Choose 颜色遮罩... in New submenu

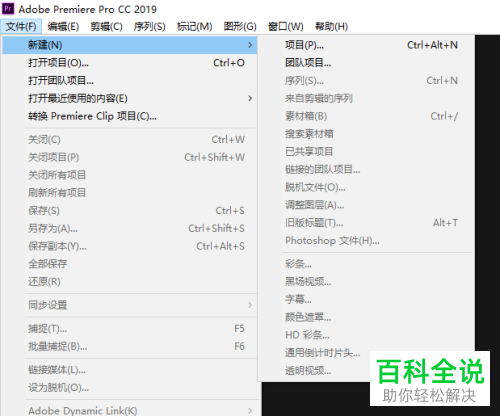(x=367, y=317)
